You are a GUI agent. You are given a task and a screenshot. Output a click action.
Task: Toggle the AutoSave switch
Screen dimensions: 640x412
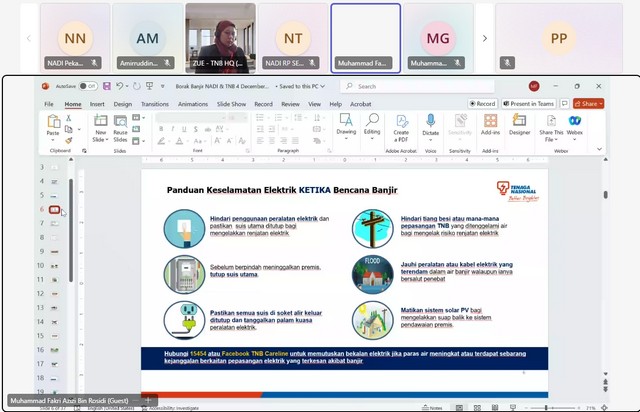(x=88, y=87)
